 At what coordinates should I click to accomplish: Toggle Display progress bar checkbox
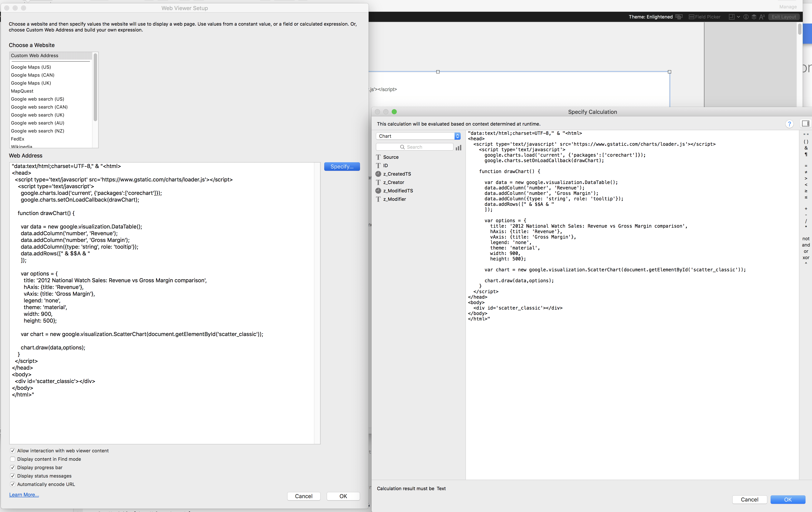point(12,467)
